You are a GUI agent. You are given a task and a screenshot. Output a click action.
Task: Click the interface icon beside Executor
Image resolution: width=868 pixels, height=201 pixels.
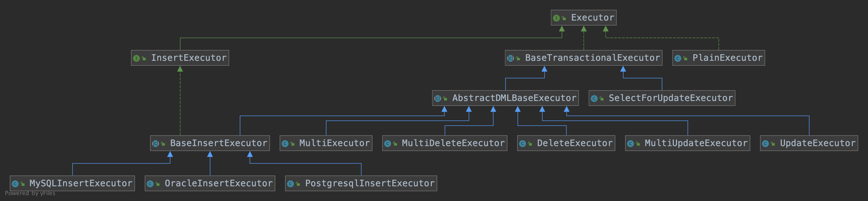coord(556,18)
